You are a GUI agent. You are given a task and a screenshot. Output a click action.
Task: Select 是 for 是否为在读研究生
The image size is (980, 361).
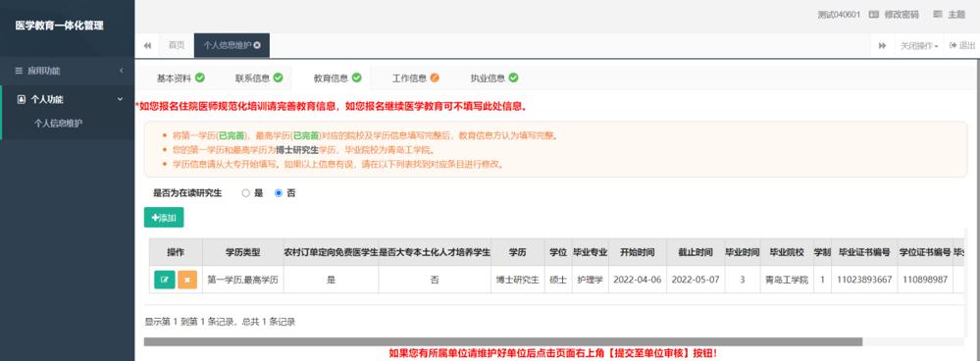pos(245,193)
